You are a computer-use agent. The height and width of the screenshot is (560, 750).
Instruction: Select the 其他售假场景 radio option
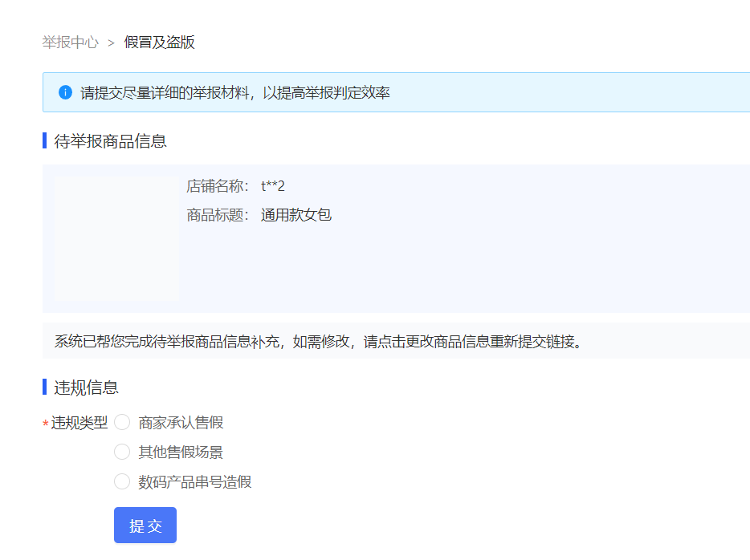121,452
